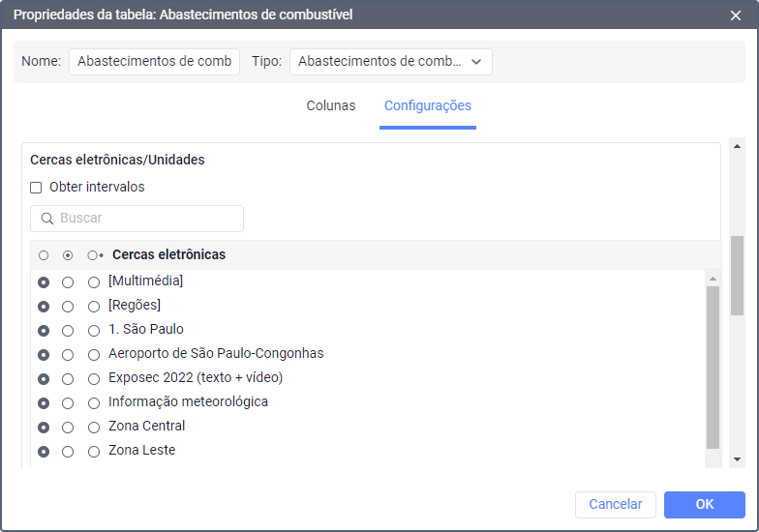The height and width of the screenshot is (532, 759).
Task: Click the empty-circle icon in Cercas eletrônicas header
Action: [x=44, y=255]
